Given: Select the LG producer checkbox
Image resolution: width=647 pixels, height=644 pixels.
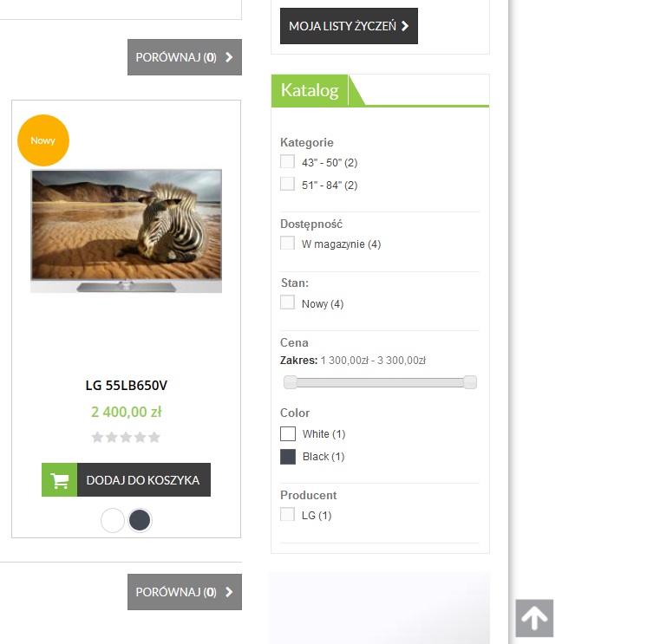Looking at the screenshot, I should (x=288, y=514).
